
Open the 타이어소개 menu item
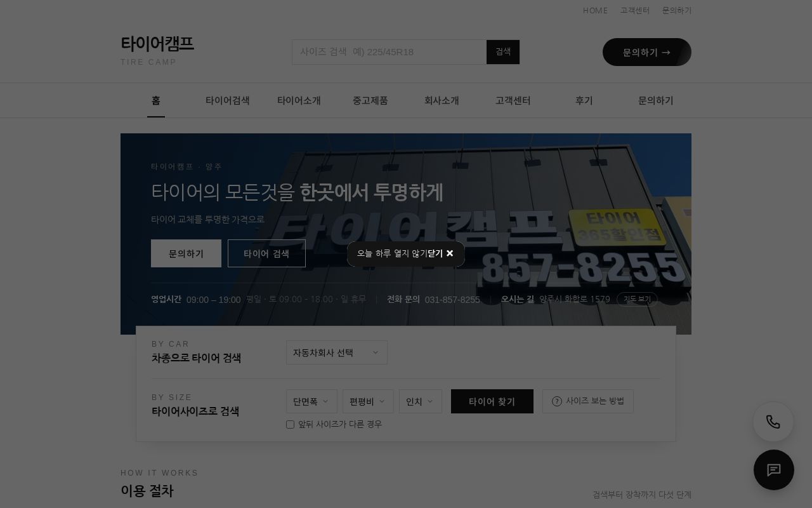pyautogui.click(x=299, y=100)
